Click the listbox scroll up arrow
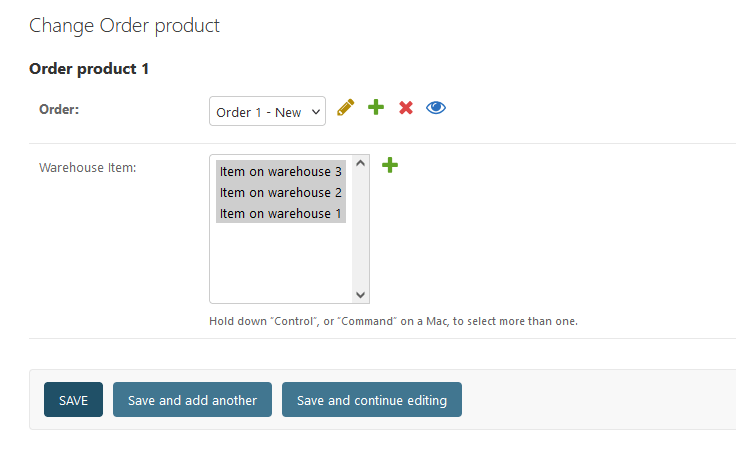 [360, 163]
